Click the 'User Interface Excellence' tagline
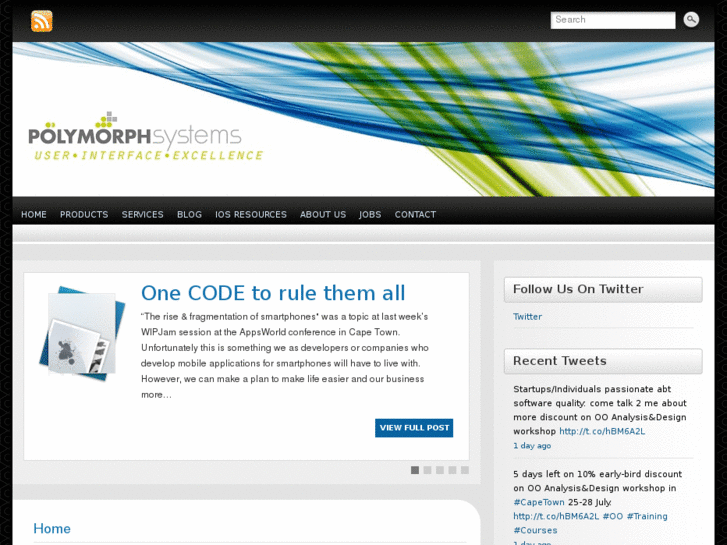This screenshot has width=727, height=545. pyautogui.click(x=149, y=155)
